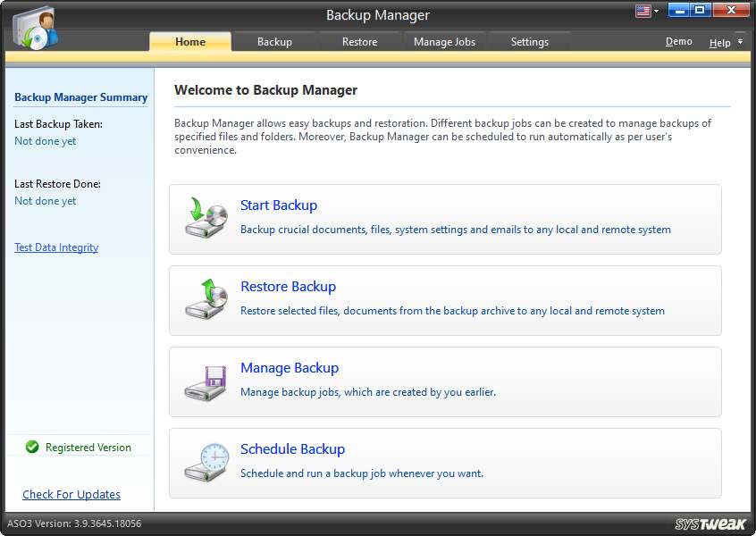Click the Restore Backup drive icon

(206, 299)
